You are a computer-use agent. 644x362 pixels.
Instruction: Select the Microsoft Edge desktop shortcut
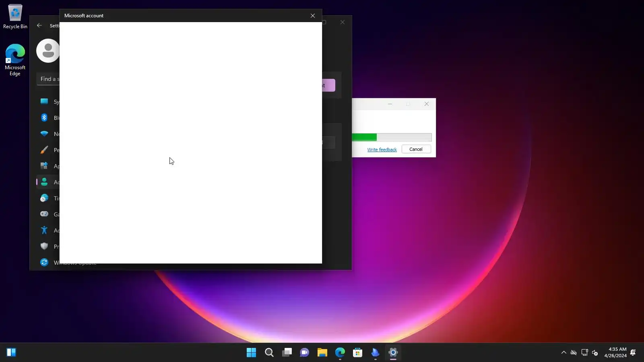(x=15, y=60)
